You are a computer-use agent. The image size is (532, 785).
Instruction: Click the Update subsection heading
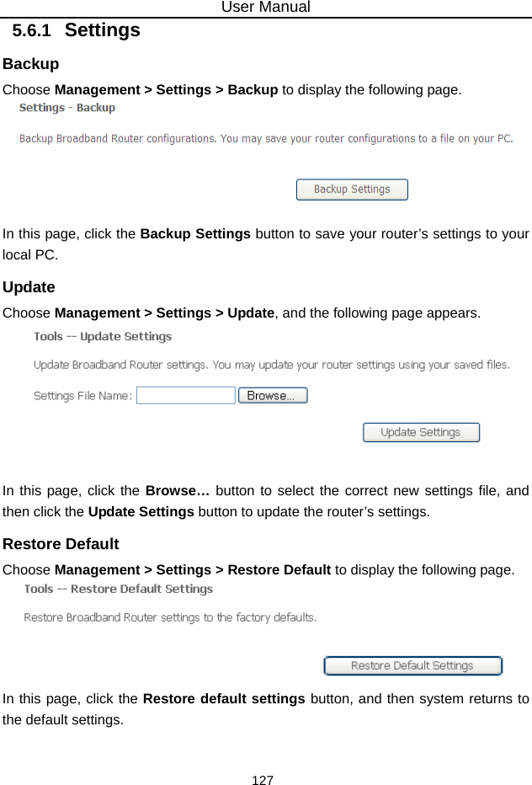pyautogui.click(x=29, y=287)
